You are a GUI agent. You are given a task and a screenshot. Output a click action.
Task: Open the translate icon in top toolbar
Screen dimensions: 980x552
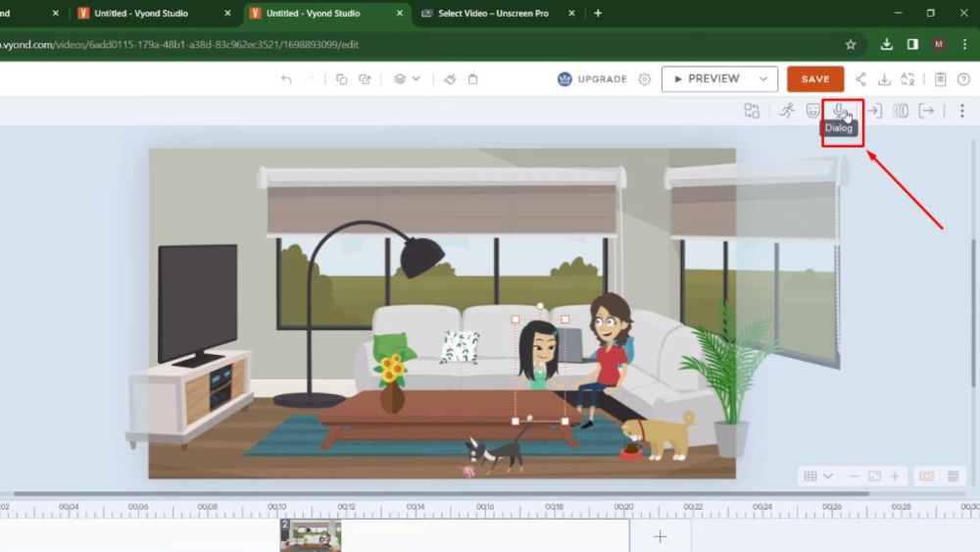click(x=907, y=79)
